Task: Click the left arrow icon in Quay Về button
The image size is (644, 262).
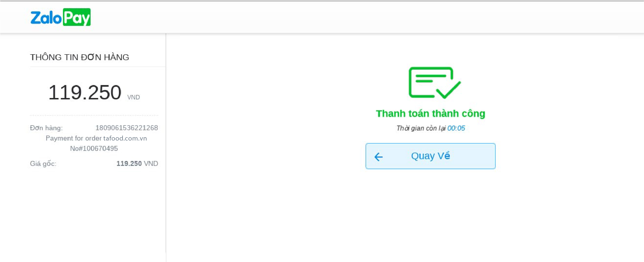Action: click(378, 157)
